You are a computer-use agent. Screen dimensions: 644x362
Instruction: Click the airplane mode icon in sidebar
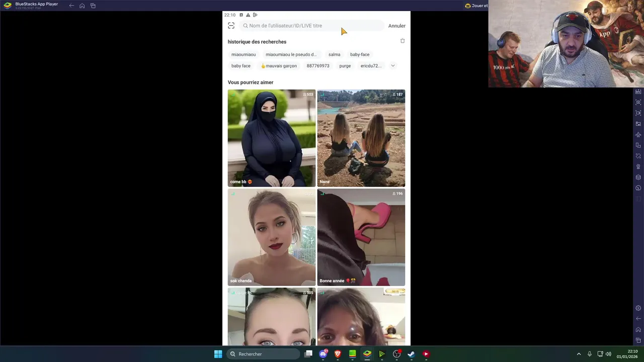[x=638, y=135]
